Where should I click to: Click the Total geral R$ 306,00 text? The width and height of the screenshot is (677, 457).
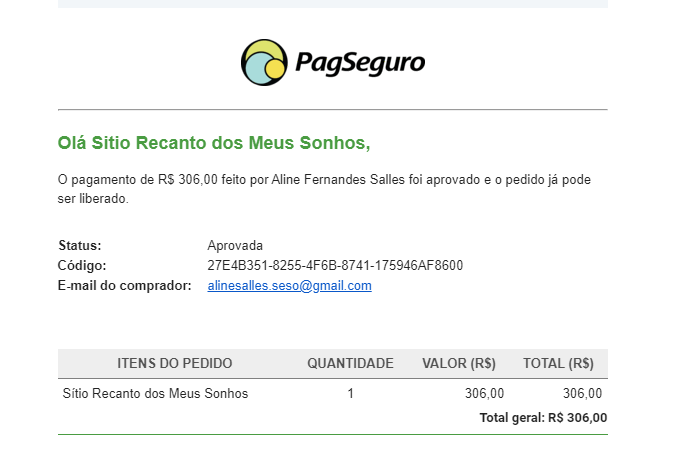[543, 418]
